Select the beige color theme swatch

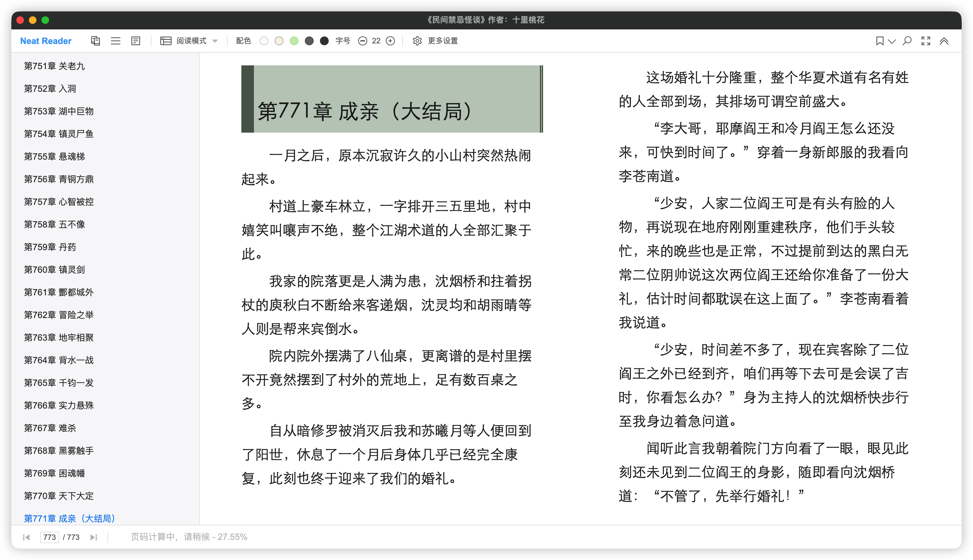[x=279, y=41]
